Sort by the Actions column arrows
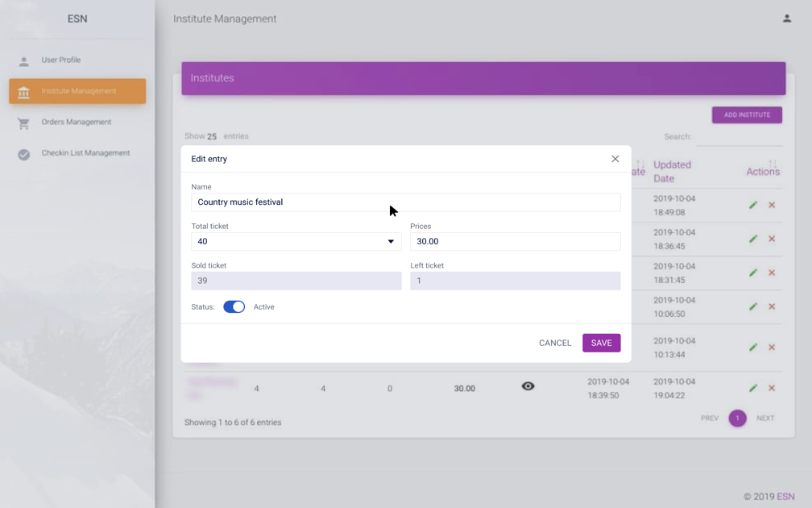This screenshot has width=812, height=508. (773, 164)
